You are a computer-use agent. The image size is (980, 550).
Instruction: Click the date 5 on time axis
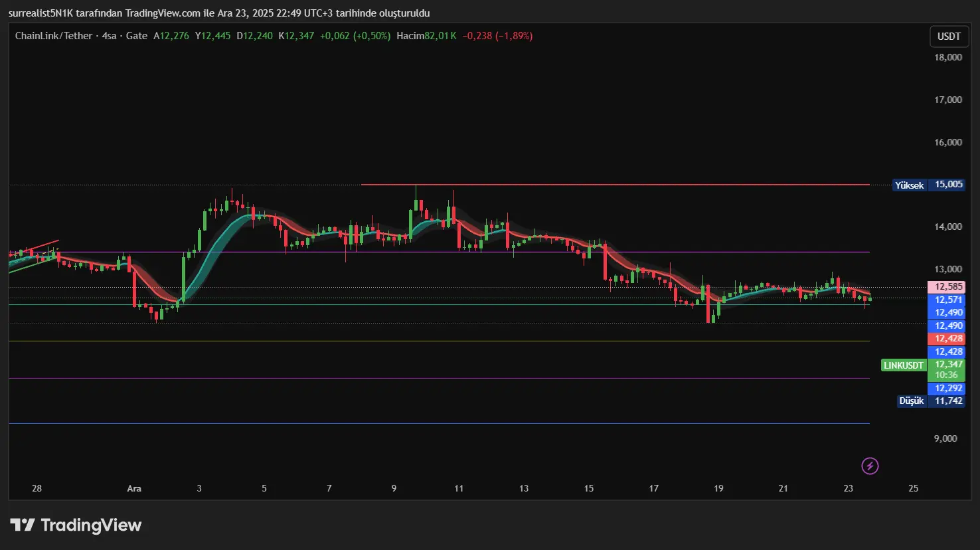coord(264,489)
